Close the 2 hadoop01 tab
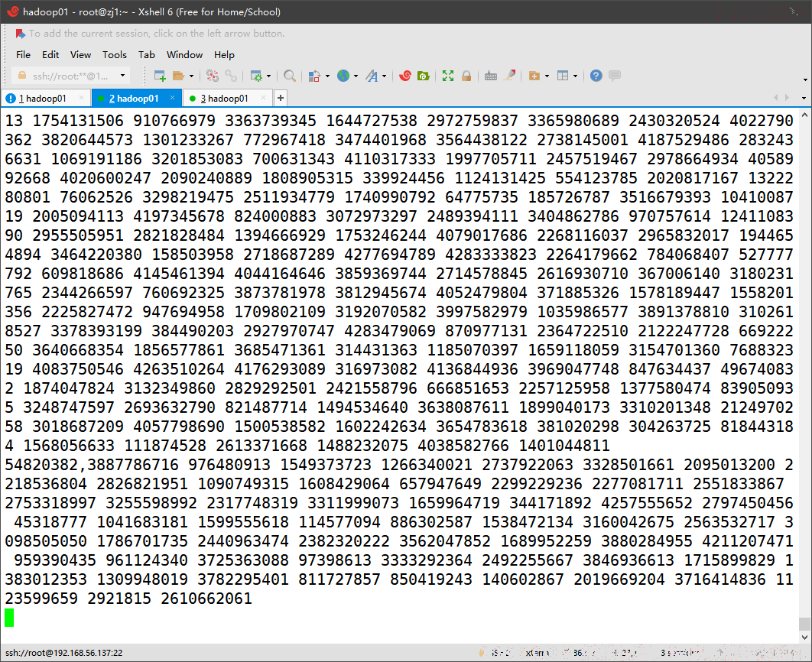Viewport: 812px width, 662px height. tap(173, 98)
